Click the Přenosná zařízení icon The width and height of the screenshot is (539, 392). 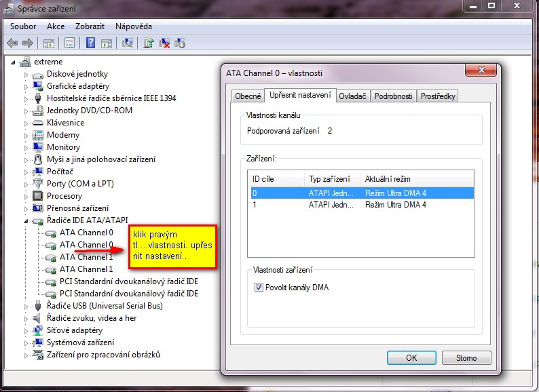pos(37,208)
